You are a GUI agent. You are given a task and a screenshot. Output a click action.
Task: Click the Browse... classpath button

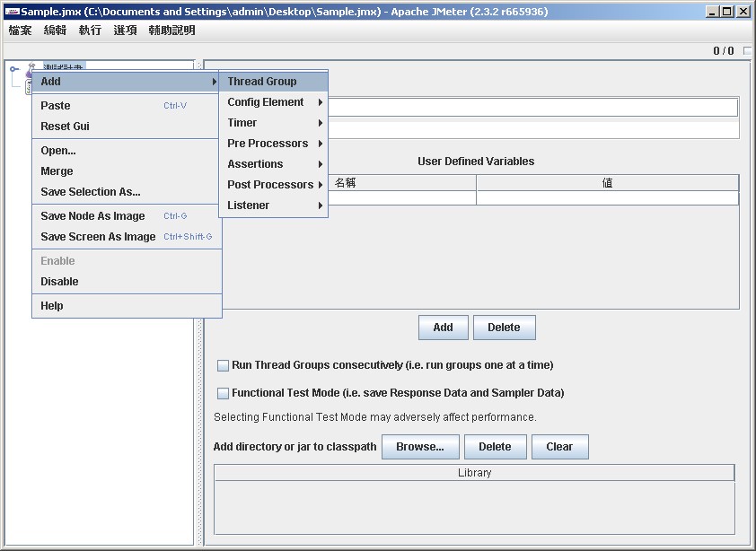[x=420, y=447]
